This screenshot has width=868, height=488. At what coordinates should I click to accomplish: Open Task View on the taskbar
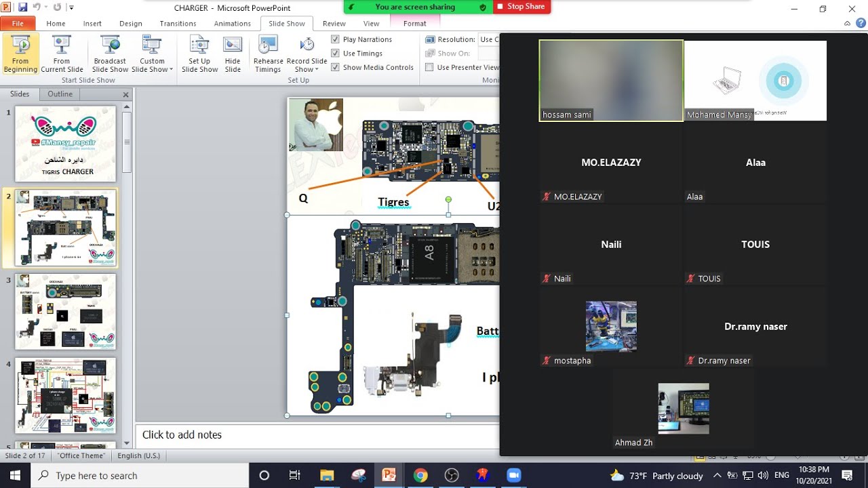pos(295,475)
